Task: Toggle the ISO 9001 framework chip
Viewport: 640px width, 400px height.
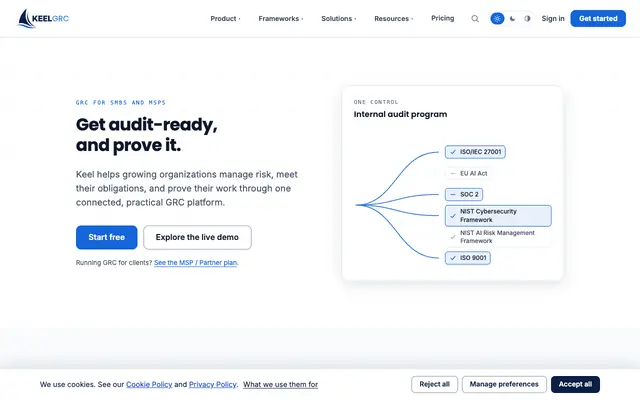Action: tap(468, 258)
